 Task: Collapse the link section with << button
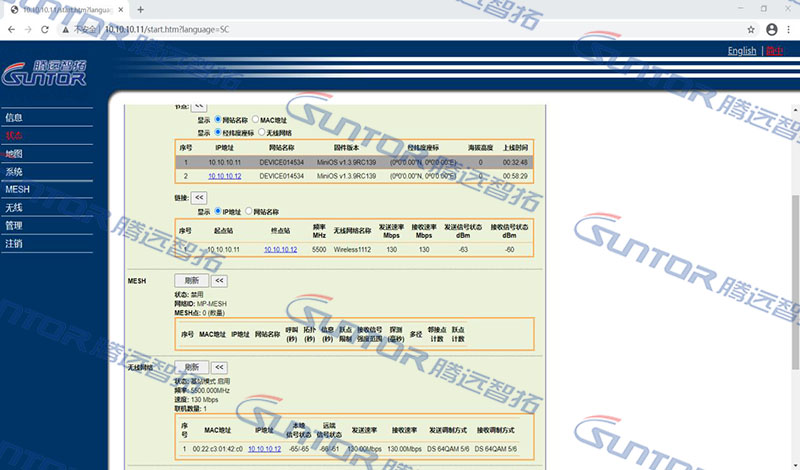(198, 198)
